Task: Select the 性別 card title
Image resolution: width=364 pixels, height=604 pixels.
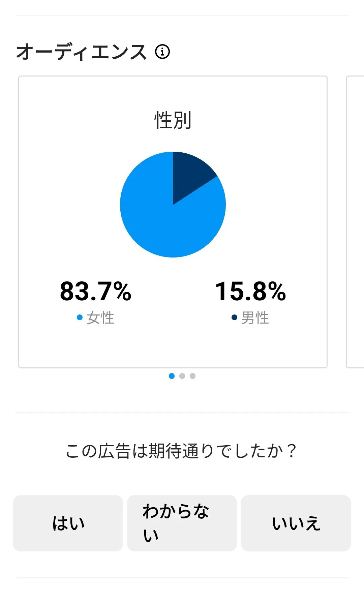Action: [x=173, y=120]
